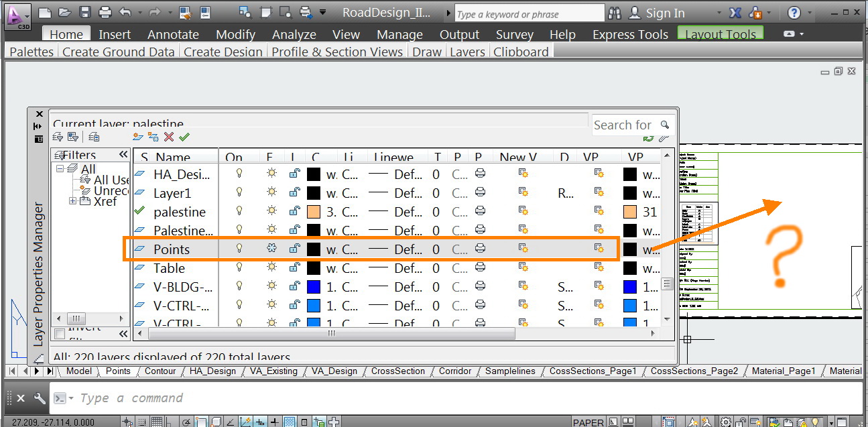
Task: Switch to the Contour layout tab
Action: (160, 371)
